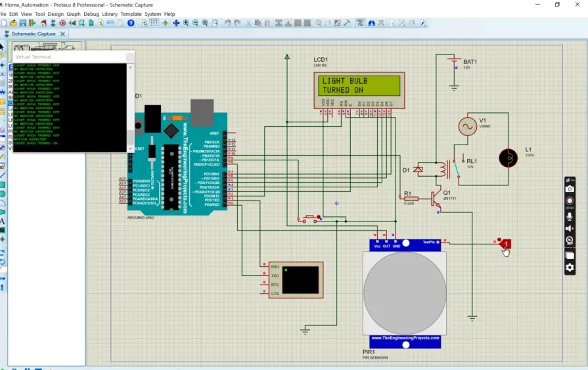This screenshot has width=588, height=370.
Task: Open the Bill of Materials dollar icon
Action: pyautogui.click(x=101, y=23)
